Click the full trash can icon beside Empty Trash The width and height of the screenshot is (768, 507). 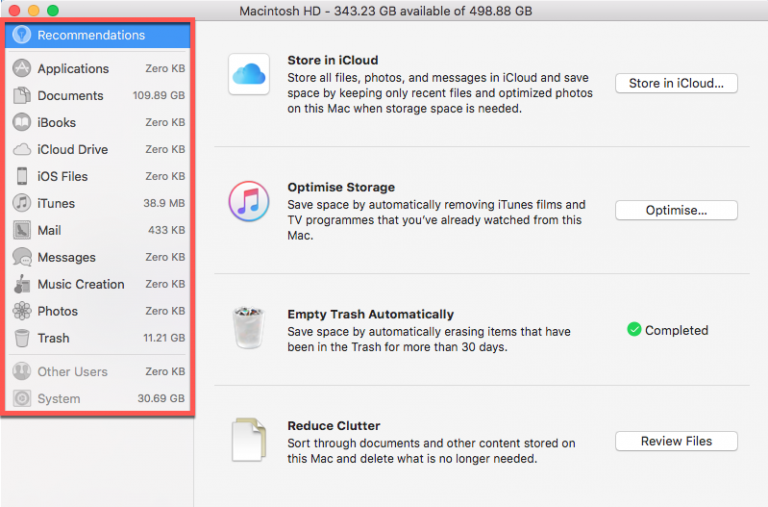(x=249, y=327)
